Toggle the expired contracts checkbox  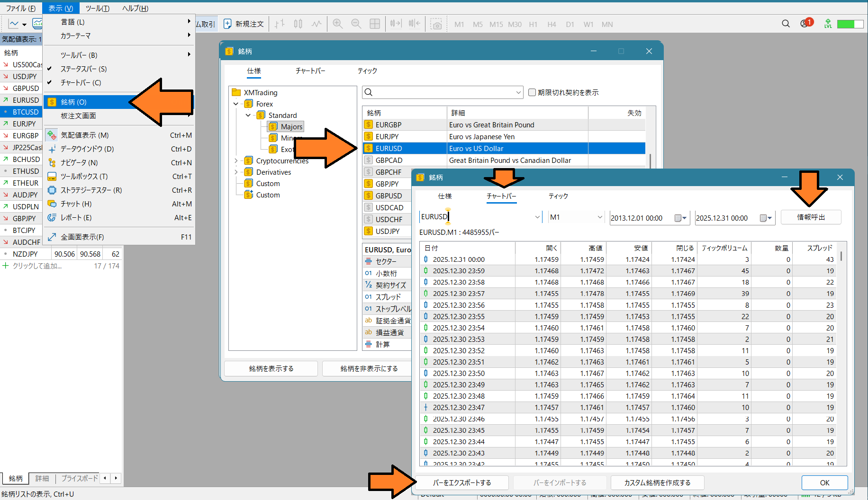pos(532,93)
